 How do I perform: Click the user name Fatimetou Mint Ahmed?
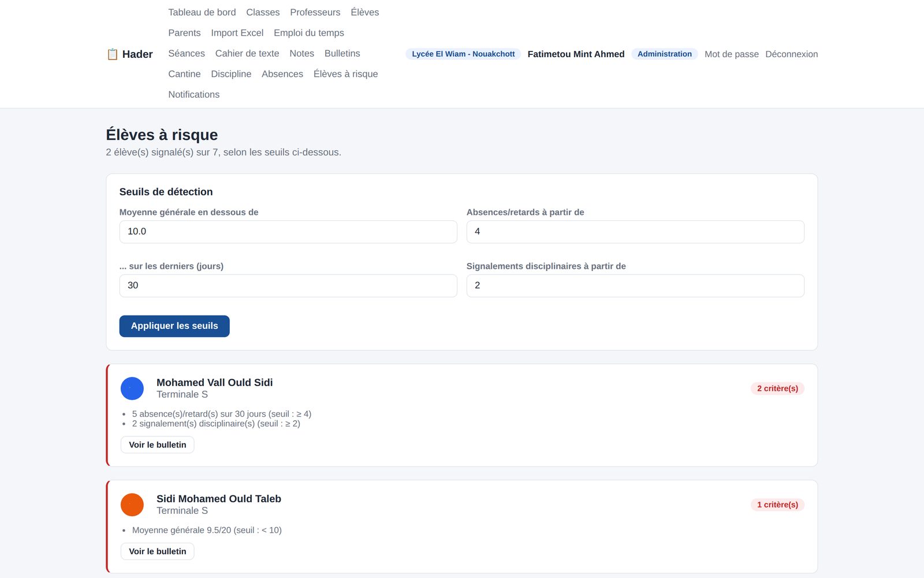coord(576,54)
